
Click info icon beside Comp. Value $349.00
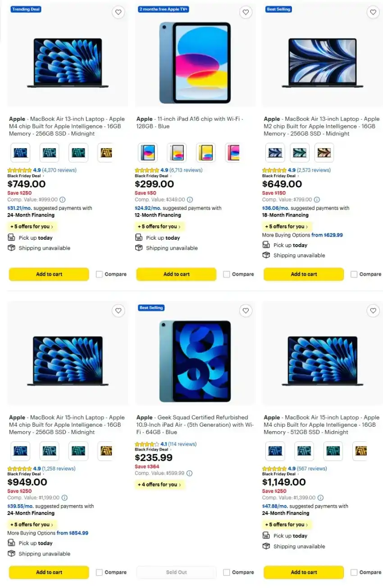pyautogui.click(x=190, y=200)
